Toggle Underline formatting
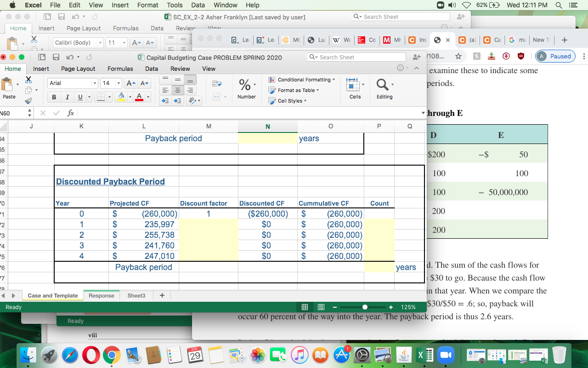 tap(80, 98)
